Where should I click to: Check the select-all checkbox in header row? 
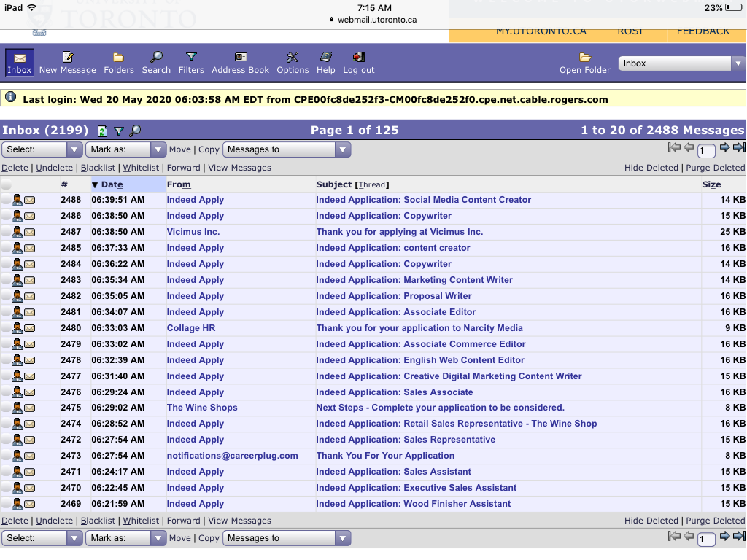7,185
